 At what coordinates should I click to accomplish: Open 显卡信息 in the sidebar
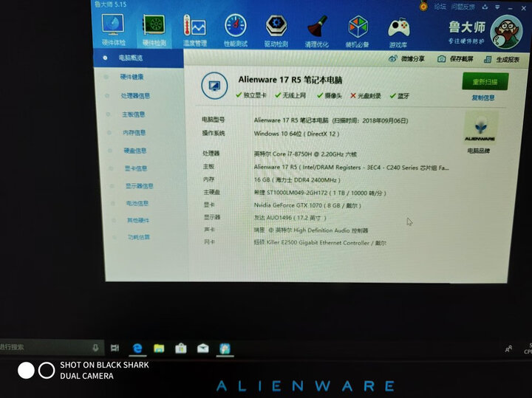click(136, 168)
